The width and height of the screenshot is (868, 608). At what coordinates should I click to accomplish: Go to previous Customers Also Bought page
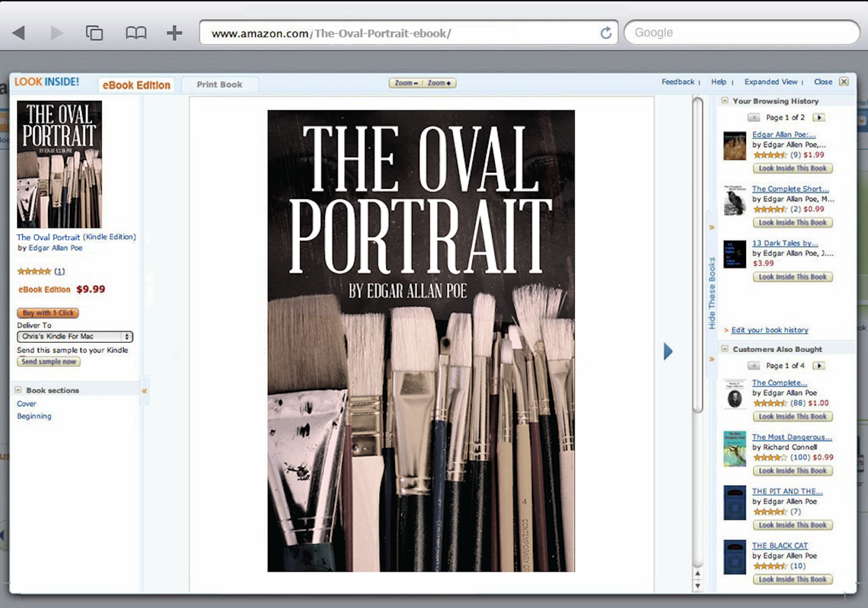point(754,366)
